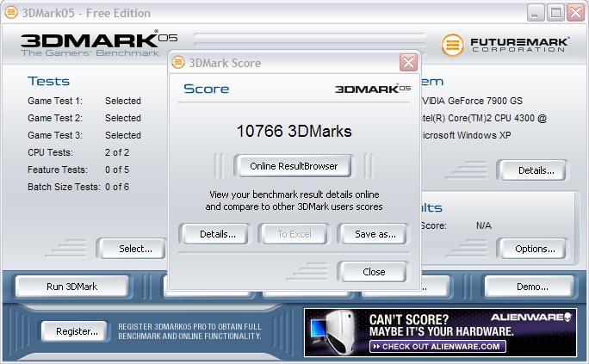Image resolution: width=589 pixels, height=364 pixels.
Task: Click the 10766 3DMarks score text
Action: pos(294,132)
